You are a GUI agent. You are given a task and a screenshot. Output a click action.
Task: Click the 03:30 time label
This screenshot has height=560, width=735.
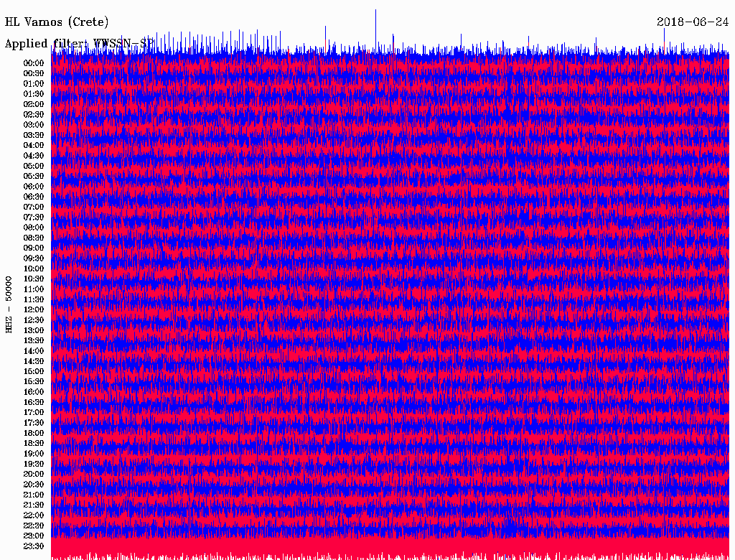[34, 135]
